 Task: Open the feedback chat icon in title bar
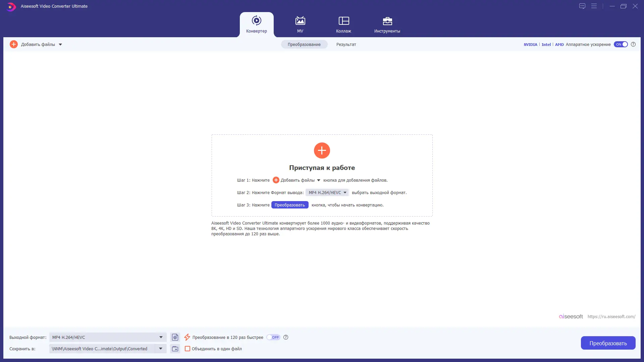(582, 6)
